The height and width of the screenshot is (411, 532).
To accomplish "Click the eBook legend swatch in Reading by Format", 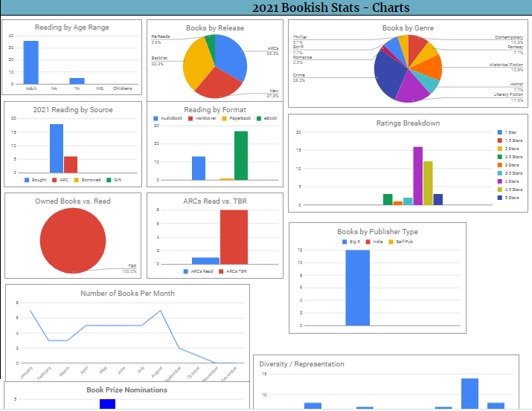I will 259,119.
